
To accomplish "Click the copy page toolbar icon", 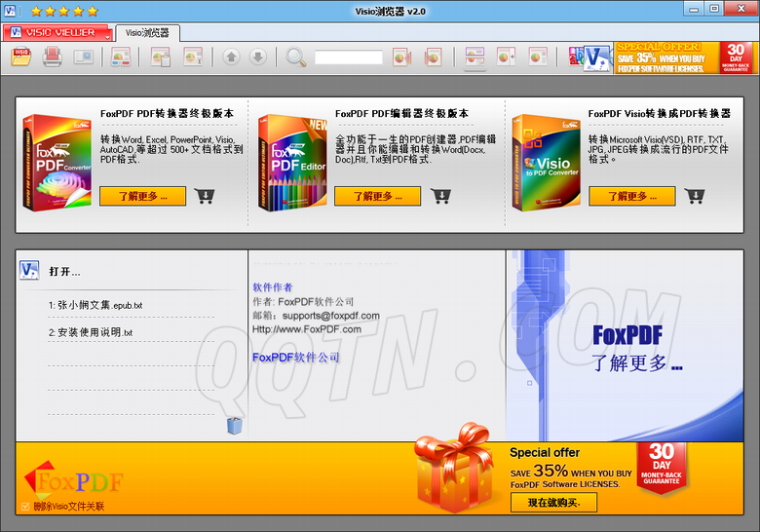I will (x=161, y=57).
